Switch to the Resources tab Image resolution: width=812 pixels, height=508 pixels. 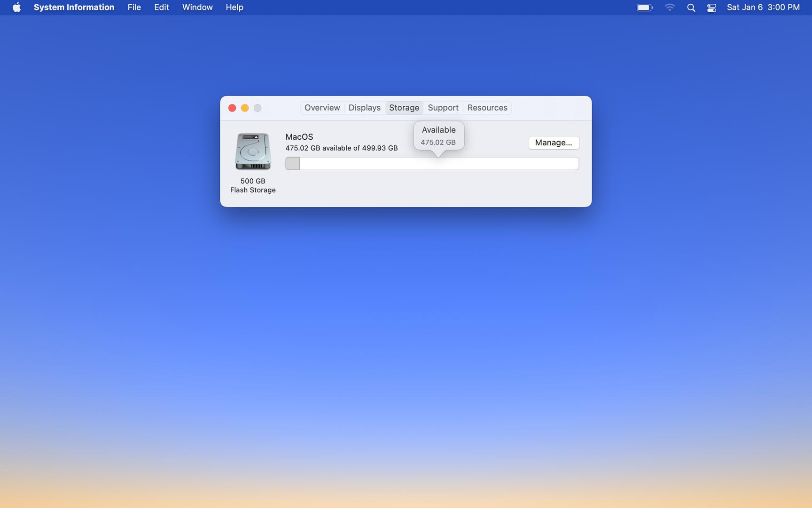point(487,108)
